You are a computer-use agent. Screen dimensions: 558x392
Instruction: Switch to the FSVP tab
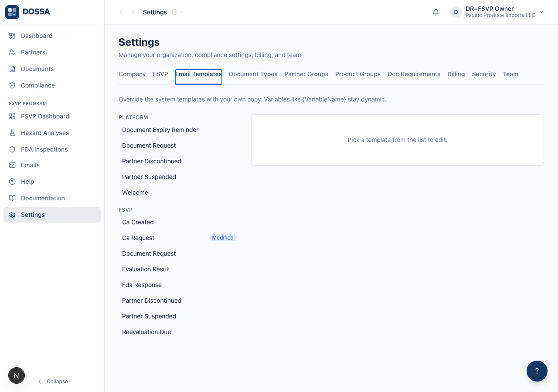point(160,74)
